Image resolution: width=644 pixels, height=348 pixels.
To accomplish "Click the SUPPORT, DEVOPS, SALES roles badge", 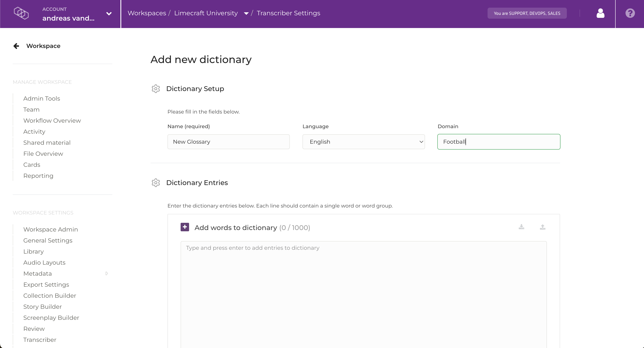I will tap(527, 13).
